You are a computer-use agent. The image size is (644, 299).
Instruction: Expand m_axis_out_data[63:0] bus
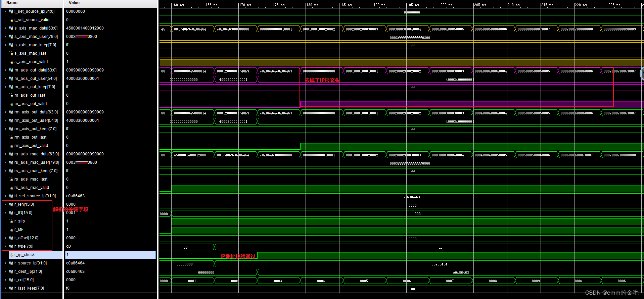(5, 70)
